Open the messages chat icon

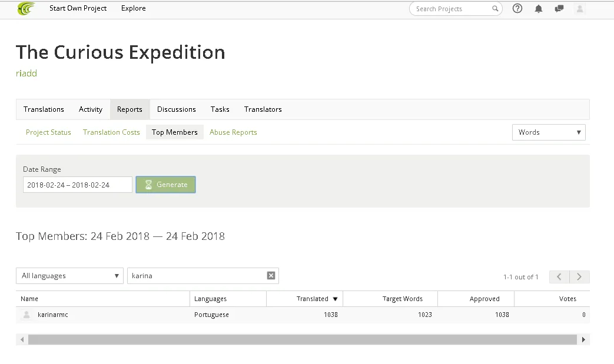point(559,8)
